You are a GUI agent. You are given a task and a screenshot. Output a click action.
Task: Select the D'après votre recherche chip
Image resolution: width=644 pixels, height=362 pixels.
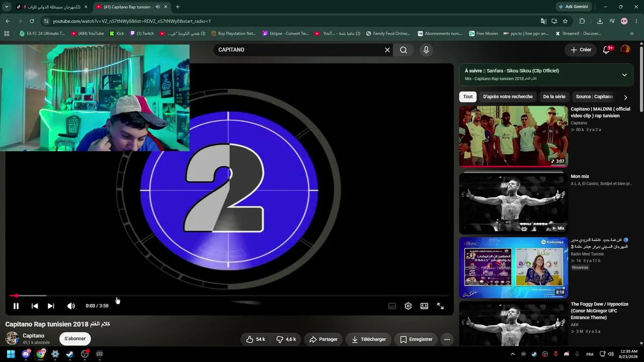[508, 97]
